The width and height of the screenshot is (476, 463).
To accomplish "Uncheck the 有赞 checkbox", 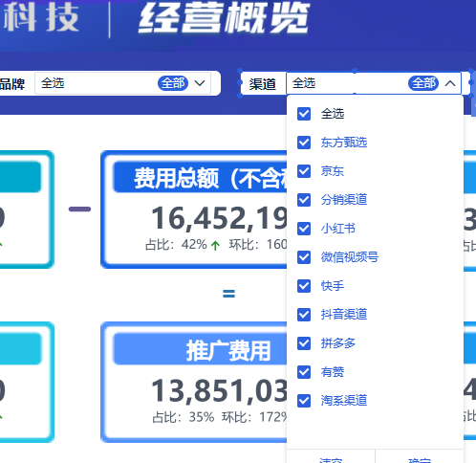I will point(304,372).
